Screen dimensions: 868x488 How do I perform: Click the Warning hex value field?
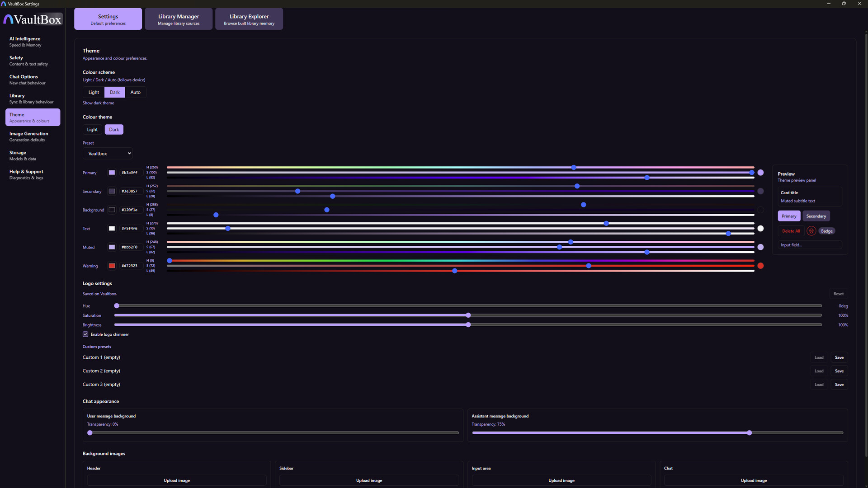pos(131,266)
